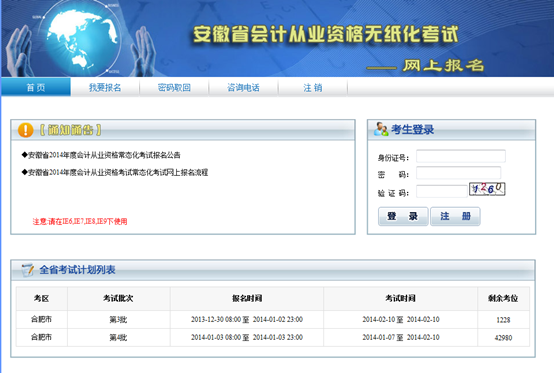Go to 我要报名 menu item
The width and height of the screenshot is (554, 373).
point(105,87)
